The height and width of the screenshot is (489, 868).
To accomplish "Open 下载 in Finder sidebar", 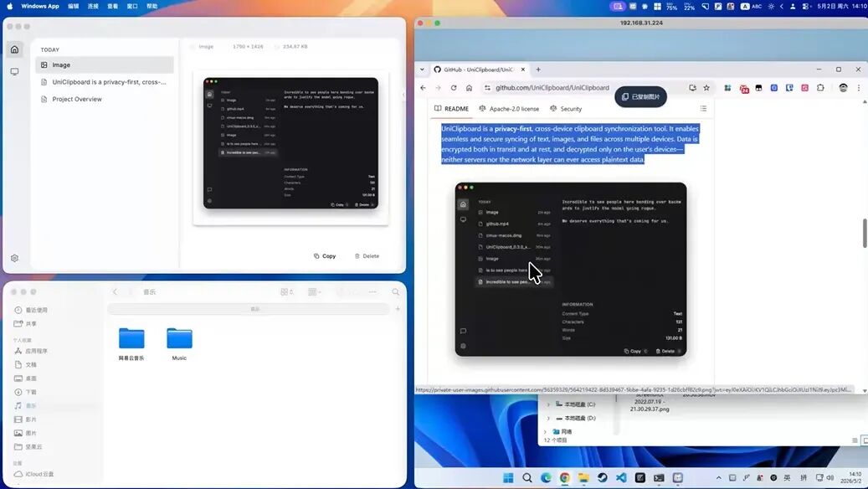I will pos(26,392).
